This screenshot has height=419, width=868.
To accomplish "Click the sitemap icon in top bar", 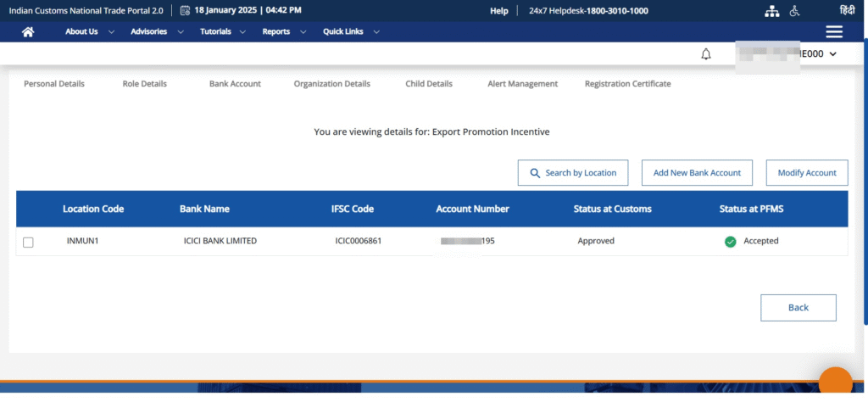I will pos(771,11).
